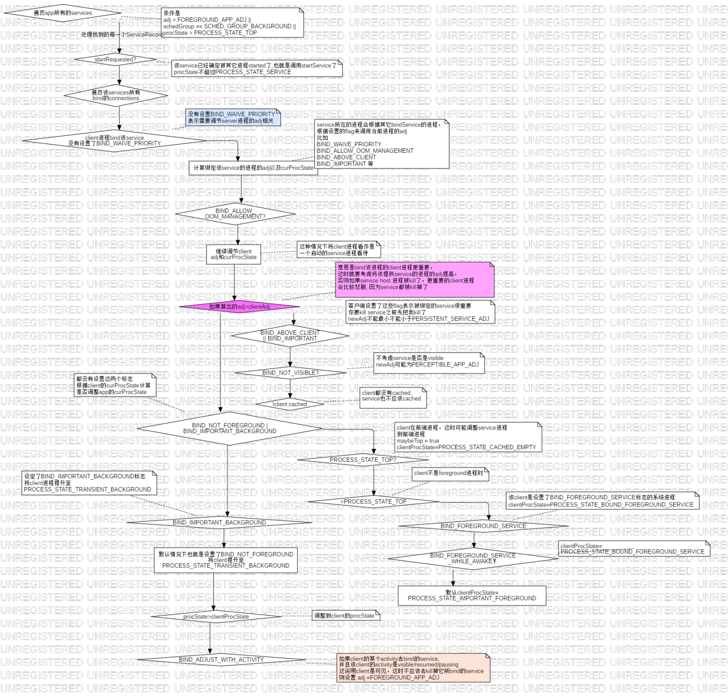Screen dimensions: 728x700
Task: Click the 'BIND_NOT_VISIBLE?' decision diamond
Action: [290, 373]
